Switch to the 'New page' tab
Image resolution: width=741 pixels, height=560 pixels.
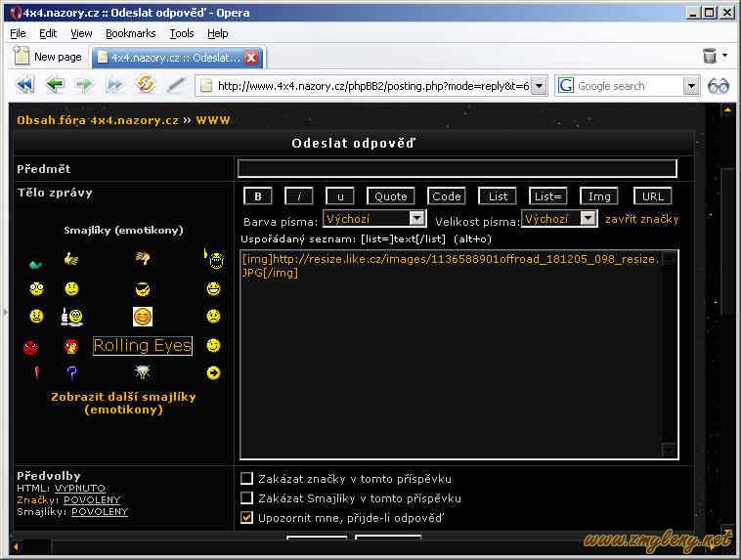[x=49, y=57]
